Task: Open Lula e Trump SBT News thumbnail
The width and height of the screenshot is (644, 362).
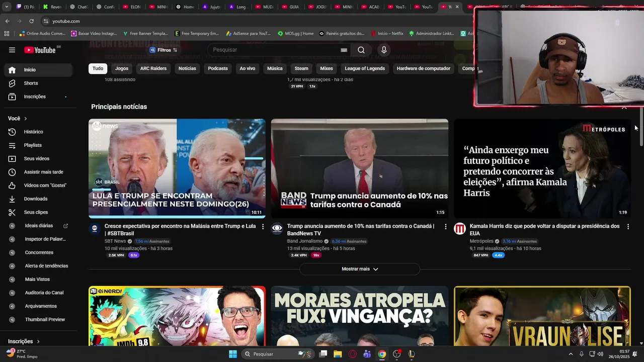Action: coord(177,168)
